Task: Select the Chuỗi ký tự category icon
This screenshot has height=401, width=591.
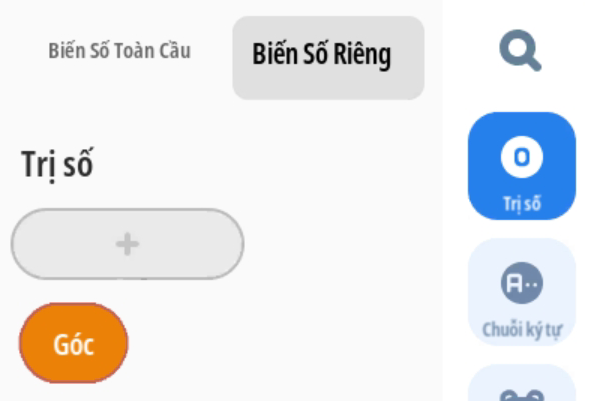Action: point(522,292)
